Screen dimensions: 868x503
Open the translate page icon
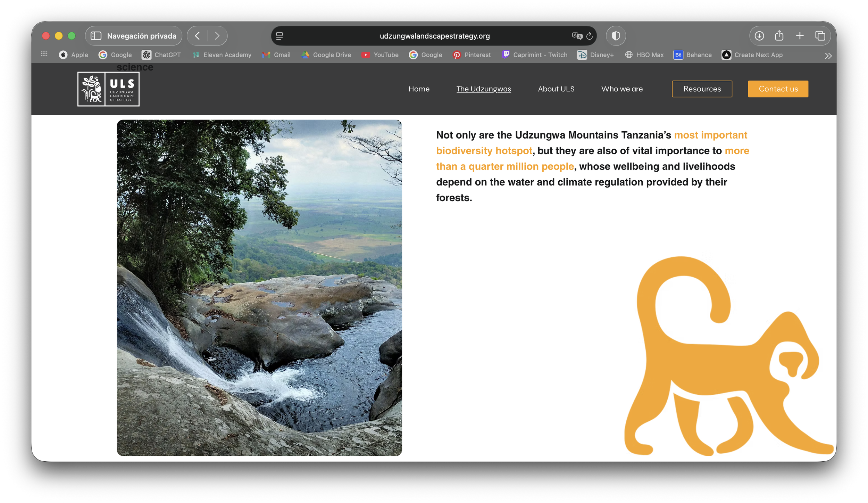[x=577, y=36]
